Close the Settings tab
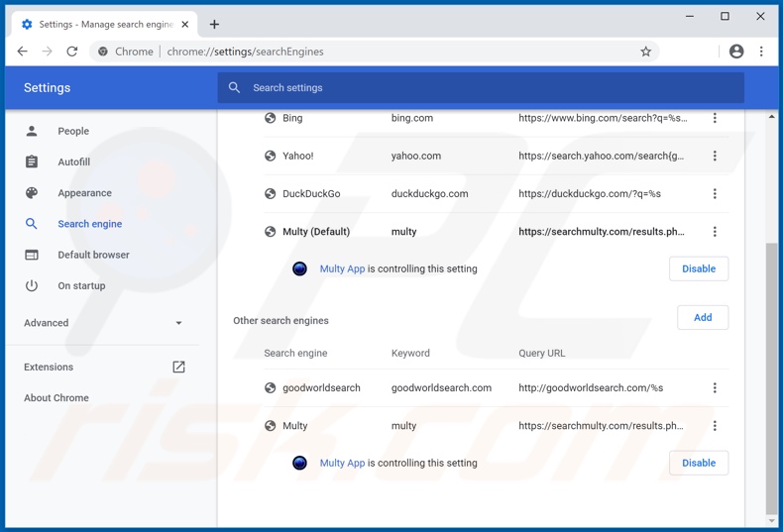 point(184,24)
